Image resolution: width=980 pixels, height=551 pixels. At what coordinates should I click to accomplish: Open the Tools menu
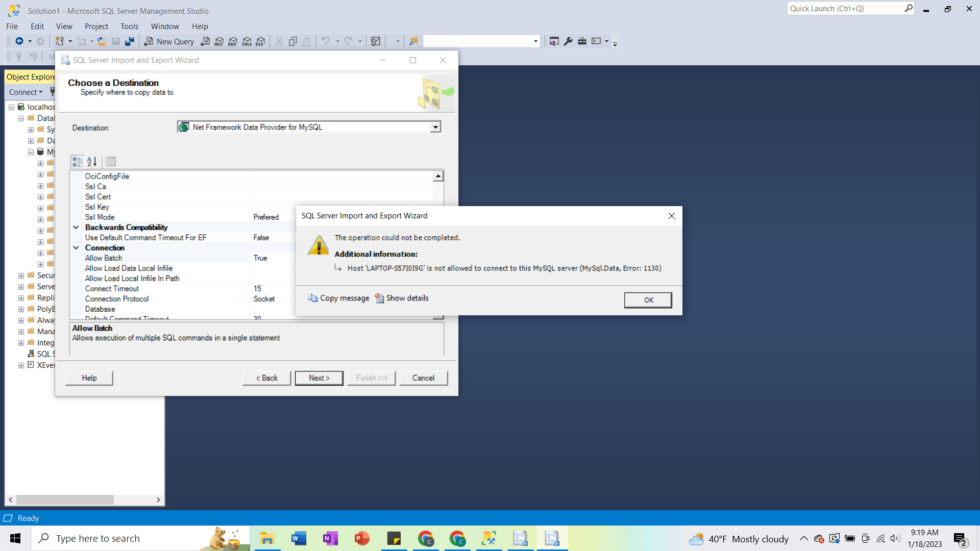129,26
